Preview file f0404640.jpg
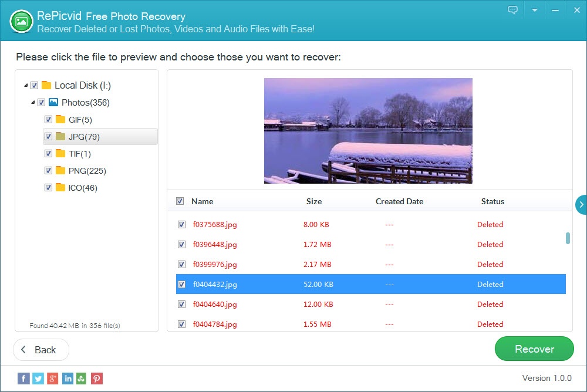Image resolution: width=587 pixels, height=392 pixels. [x=215, y=305]
